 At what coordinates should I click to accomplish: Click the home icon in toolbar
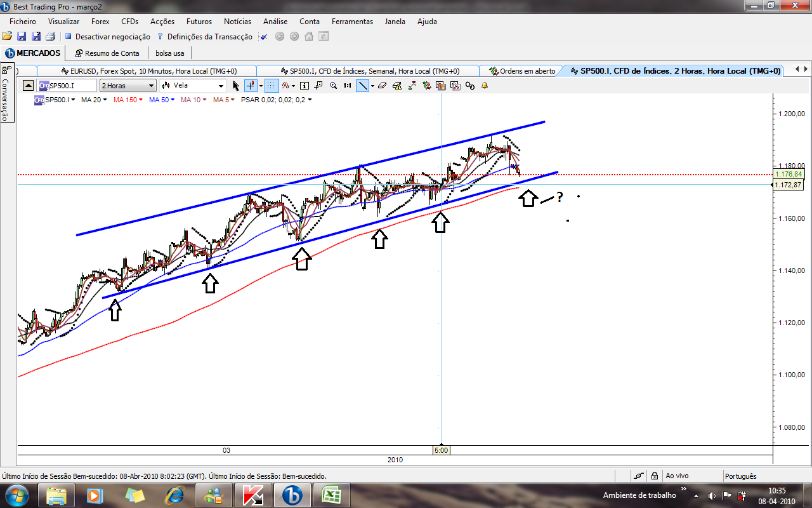309,37
